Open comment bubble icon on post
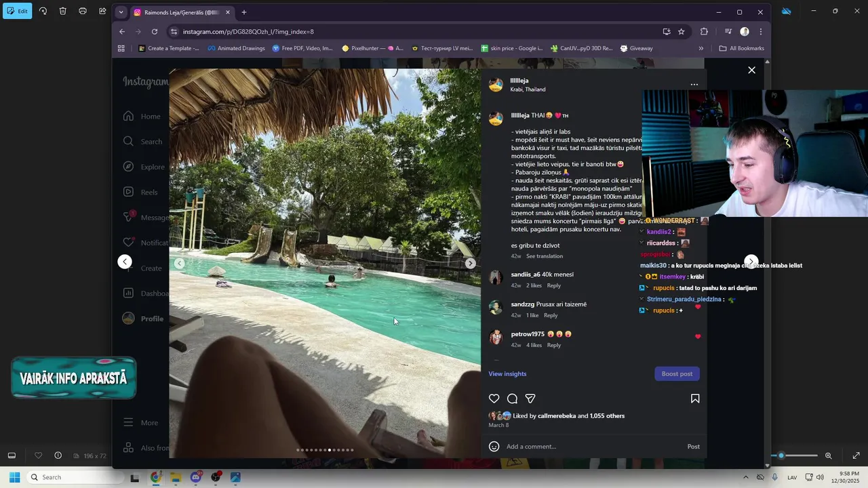868x488 pixels. coord(513,399)
